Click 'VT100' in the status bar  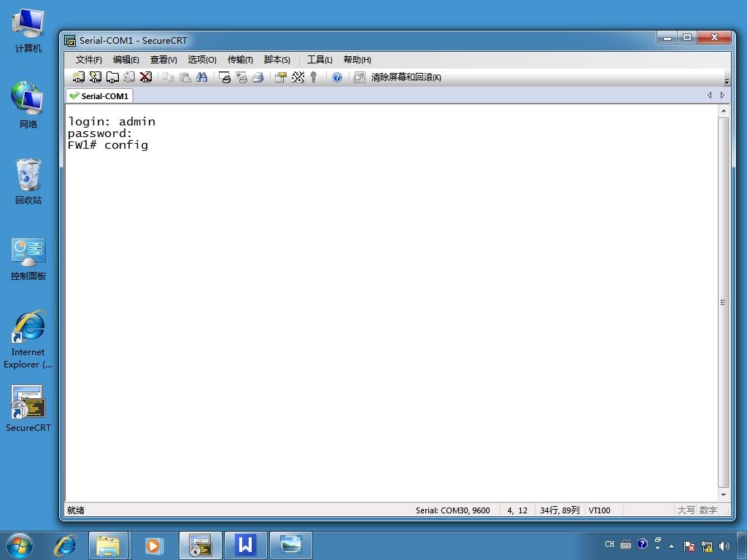(600, 510)
